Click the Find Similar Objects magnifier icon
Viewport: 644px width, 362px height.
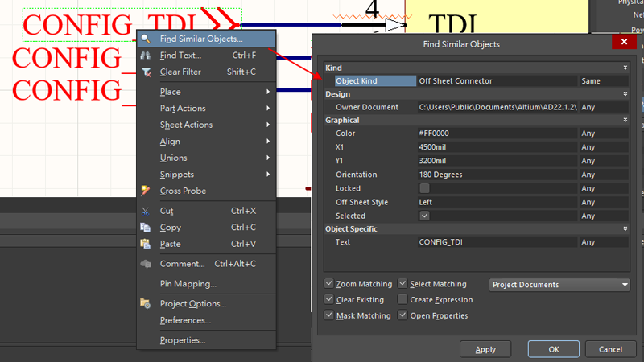point(146,39)
